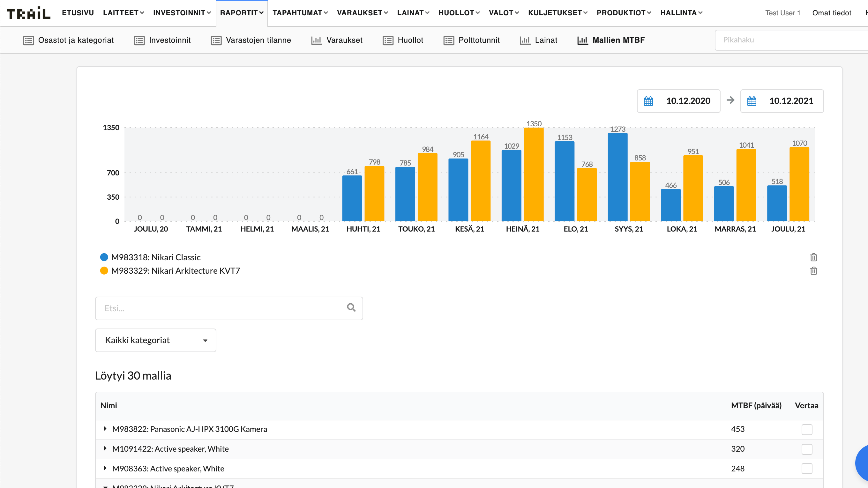The image size is (868, 488).
Task: Open VARAUKSET menu
Action: coord(362,13)
